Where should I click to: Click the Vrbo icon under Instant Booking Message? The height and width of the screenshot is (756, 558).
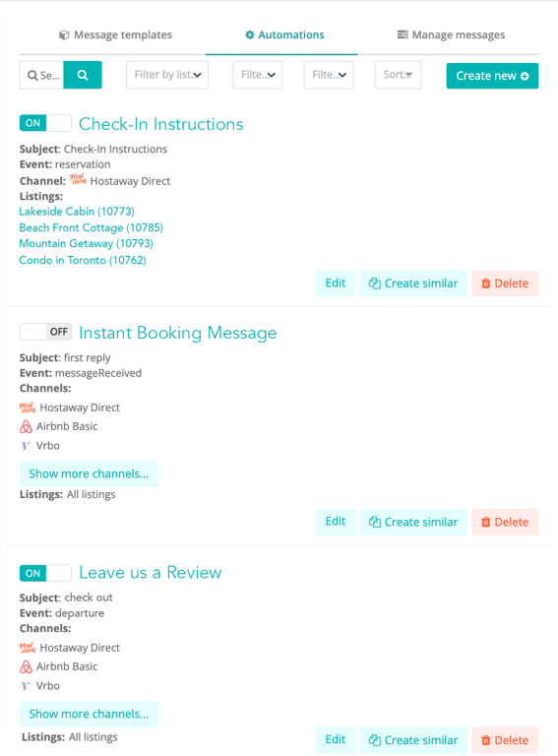pos(26,446)
